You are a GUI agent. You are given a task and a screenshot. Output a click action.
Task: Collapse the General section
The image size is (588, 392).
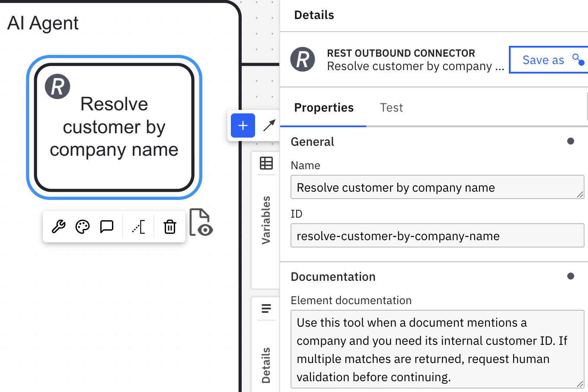click(x=434, y=141)
